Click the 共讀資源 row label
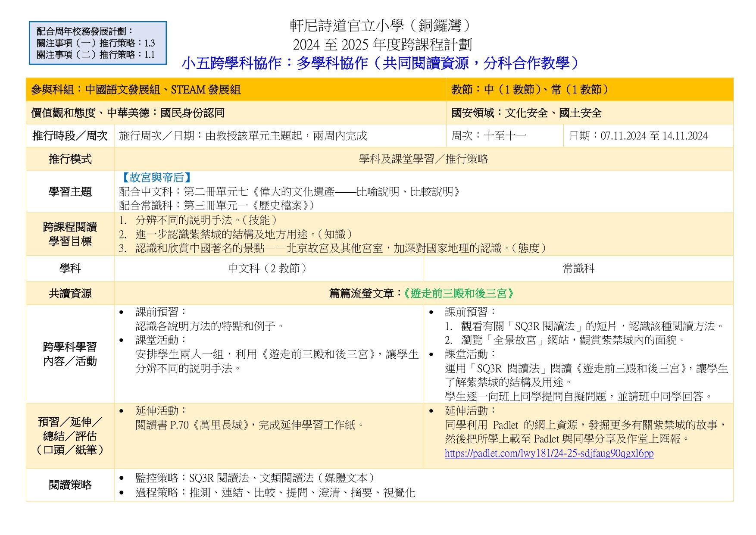 70,294
